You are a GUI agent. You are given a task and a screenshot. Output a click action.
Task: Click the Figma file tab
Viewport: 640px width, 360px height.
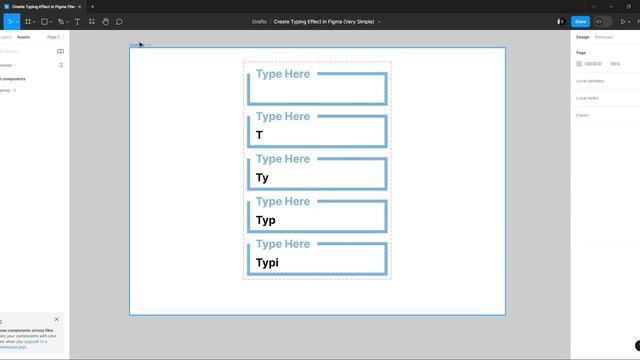42,7
